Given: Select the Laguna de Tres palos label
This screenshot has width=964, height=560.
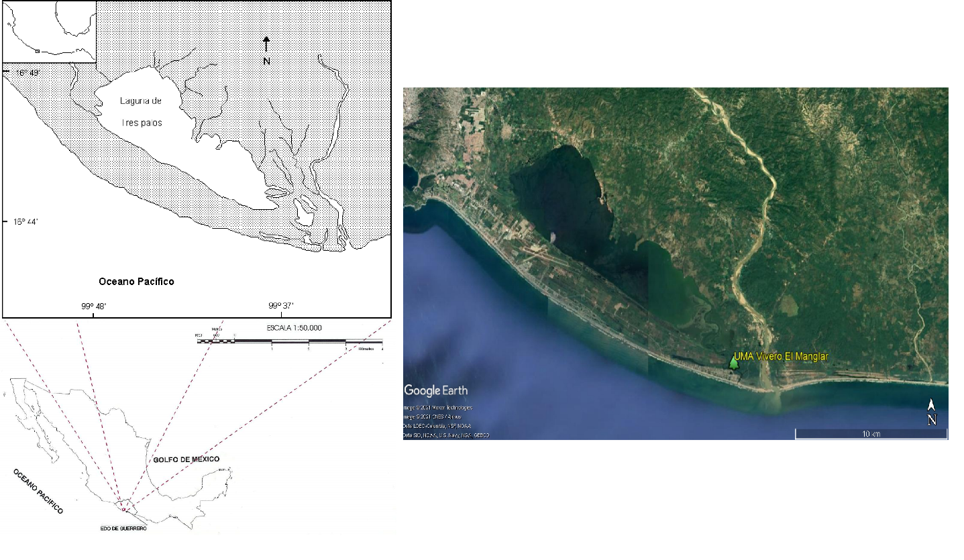Looking at the screenshot, I should (x=142, y=111).
